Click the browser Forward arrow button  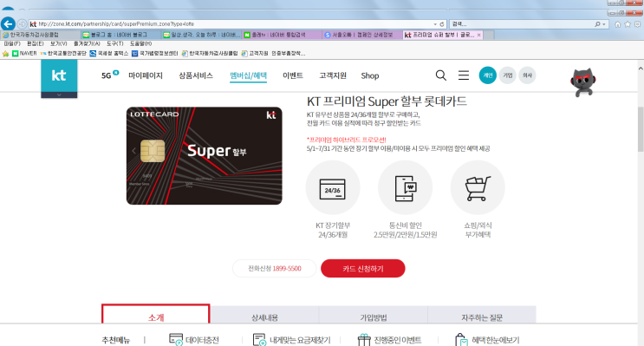(23, 24)
